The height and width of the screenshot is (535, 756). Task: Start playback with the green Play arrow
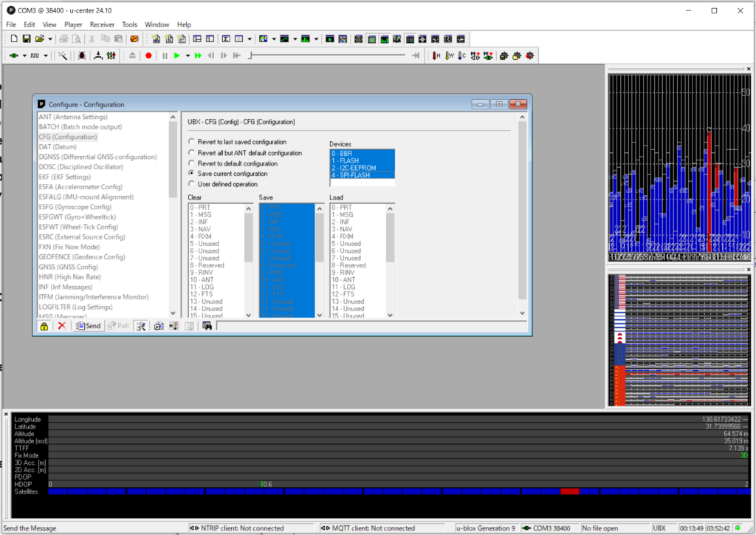click(177, 56)
